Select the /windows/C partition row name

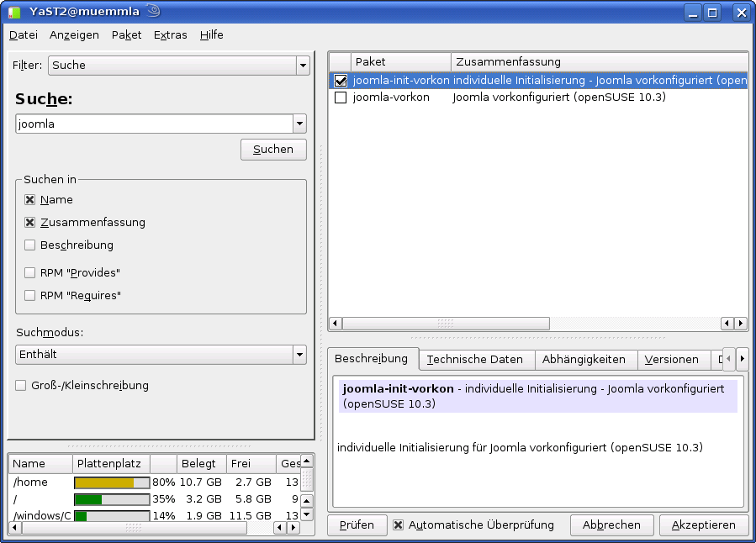[x=42, y=516]
